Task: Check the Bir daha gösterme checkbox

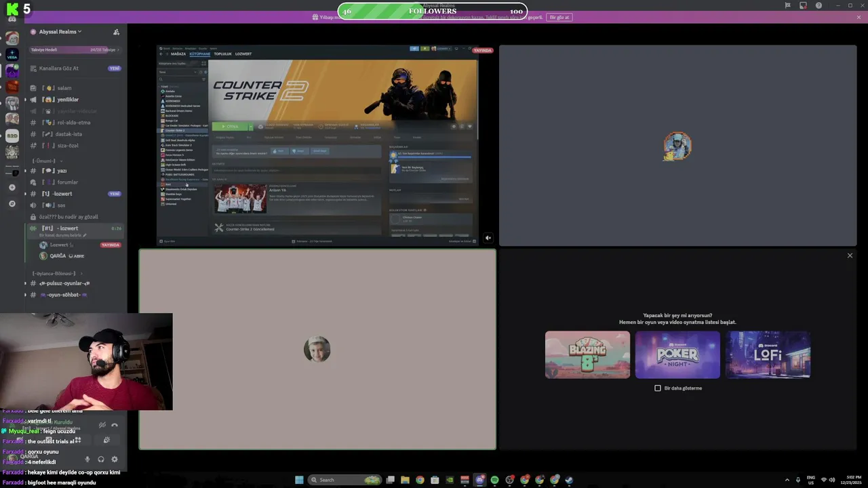Action: [658, 388]
